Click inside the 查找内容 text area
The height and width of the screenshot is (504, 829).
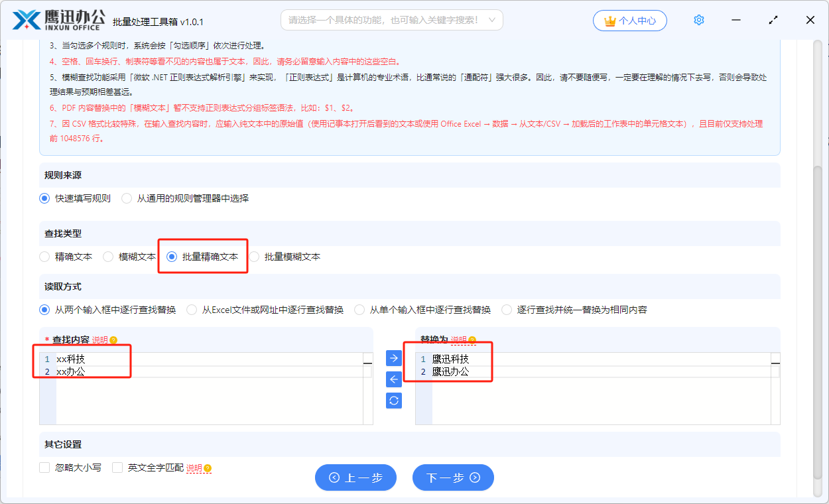[x=199, y=385]
